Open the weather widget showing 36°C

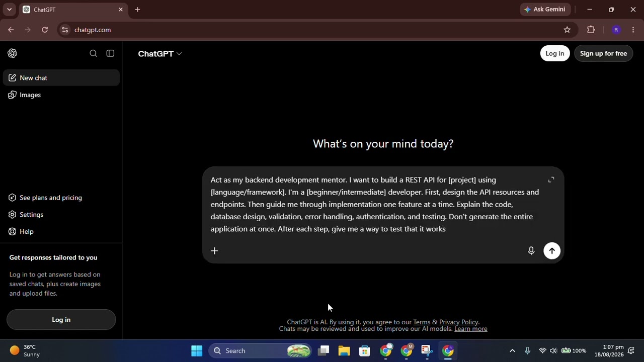pos(25,351)
